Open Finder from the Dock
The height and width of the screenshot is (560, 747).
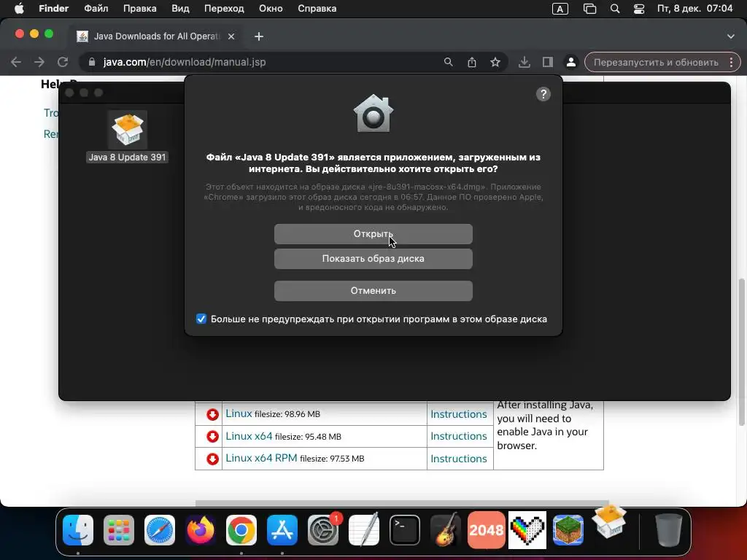click(78, 529)
